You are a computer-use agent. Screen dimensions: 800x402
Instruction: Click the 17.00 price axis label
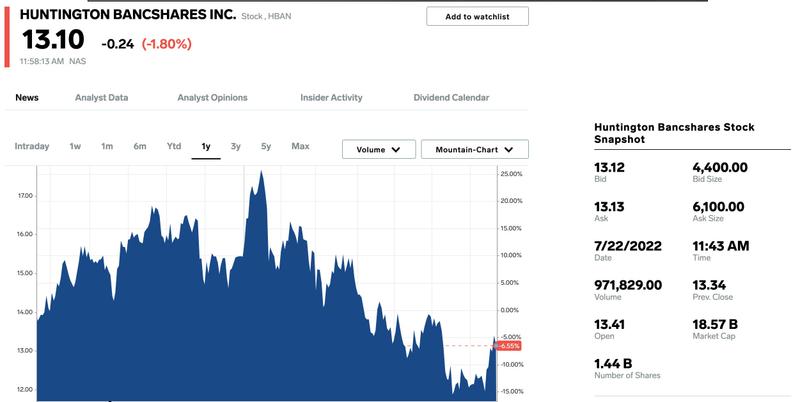click(25, 196)
